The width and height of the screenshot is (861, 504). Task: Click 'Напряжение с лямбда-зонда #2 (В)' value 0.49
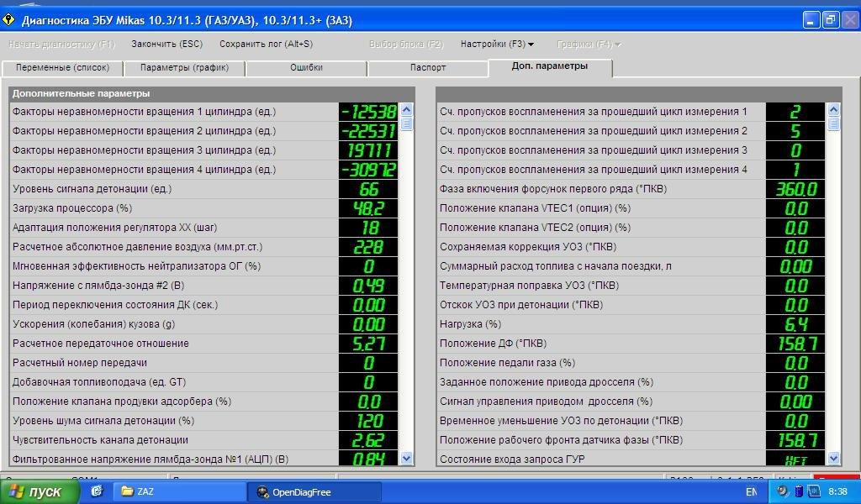tap(368, 286)
